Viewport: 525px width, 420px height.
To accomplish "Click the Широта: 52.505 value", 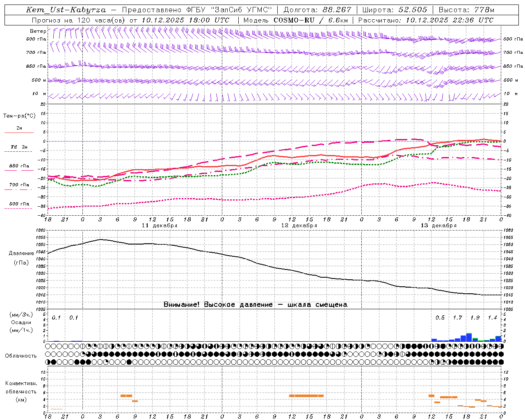I will (395, 10).
